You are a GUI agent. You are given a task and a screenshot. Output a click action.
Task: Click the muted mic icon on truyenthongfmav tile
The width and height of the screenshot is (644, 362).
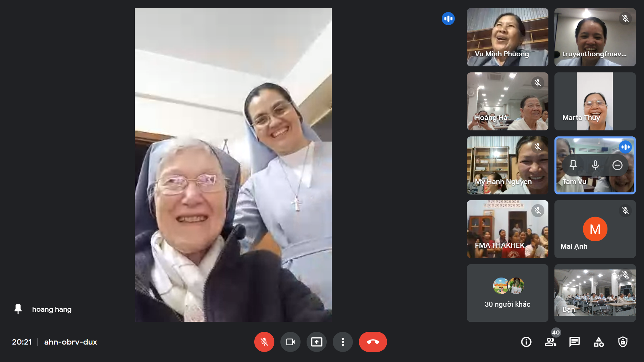tap(625, 18)
